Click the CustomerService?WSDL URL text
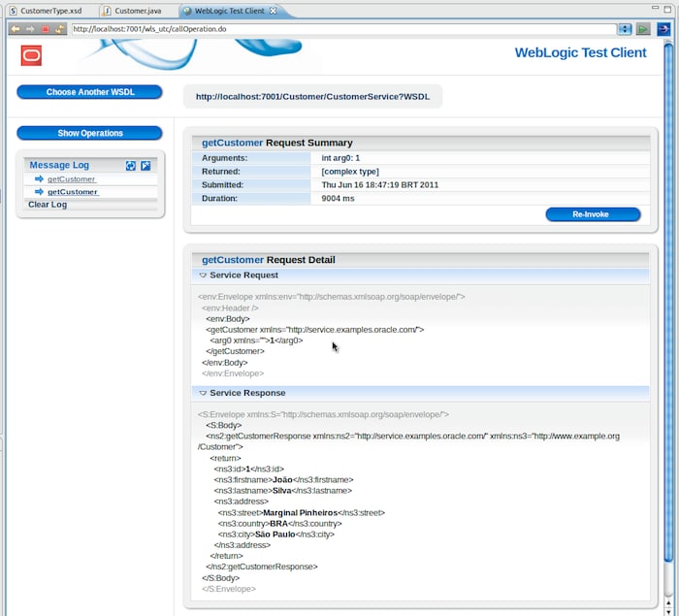Image resolution: width=679 pixels, height=616 pixels. coord(312,97)
